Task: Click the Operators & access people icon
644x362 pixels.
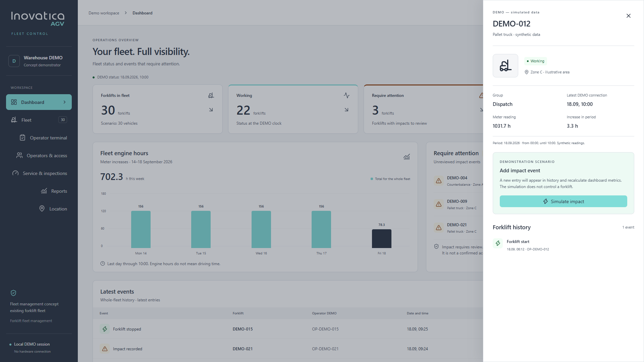Action: [19, 156]
